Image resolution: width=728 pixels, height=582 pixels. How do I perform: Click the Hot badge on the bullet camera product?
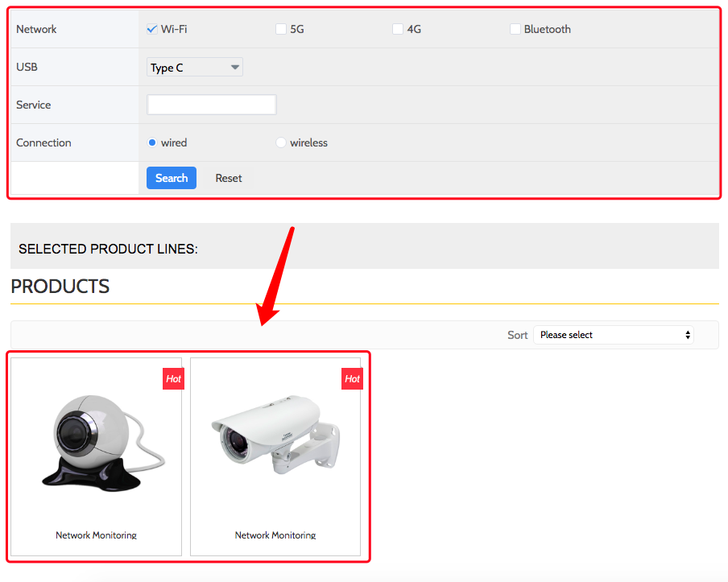[352, 379]
